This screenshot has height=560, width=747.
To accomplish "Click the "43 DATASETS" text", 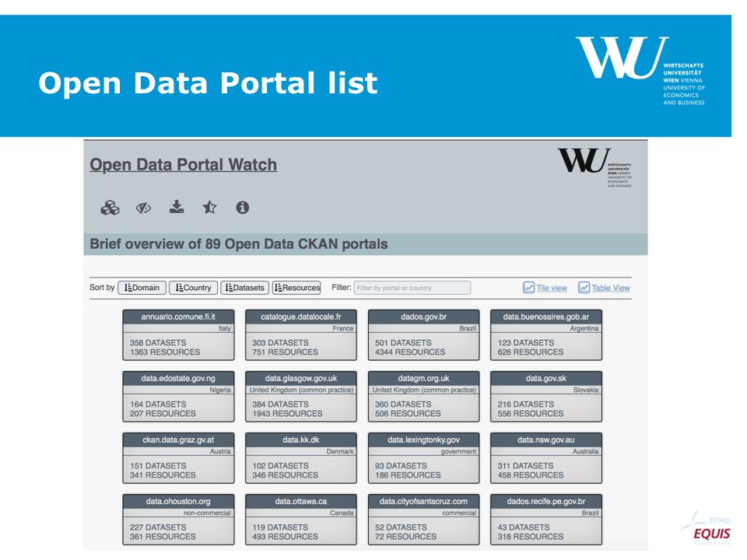I will 524,527.
